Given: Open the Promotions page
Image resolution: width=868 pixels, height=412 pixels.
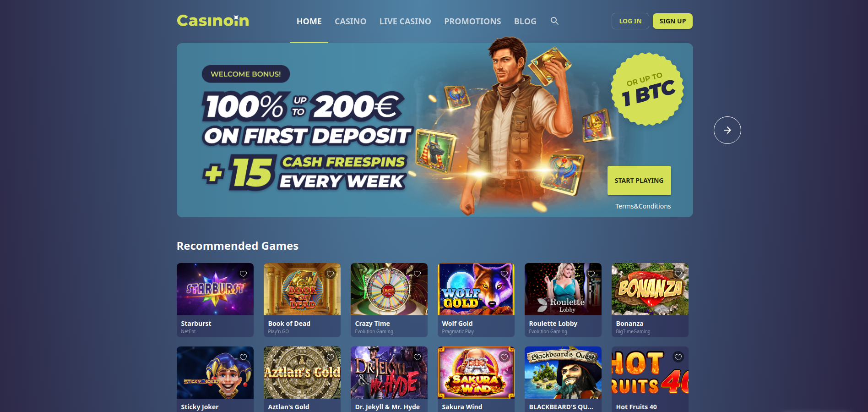Looking at the screenshot, I should point(472,22).
